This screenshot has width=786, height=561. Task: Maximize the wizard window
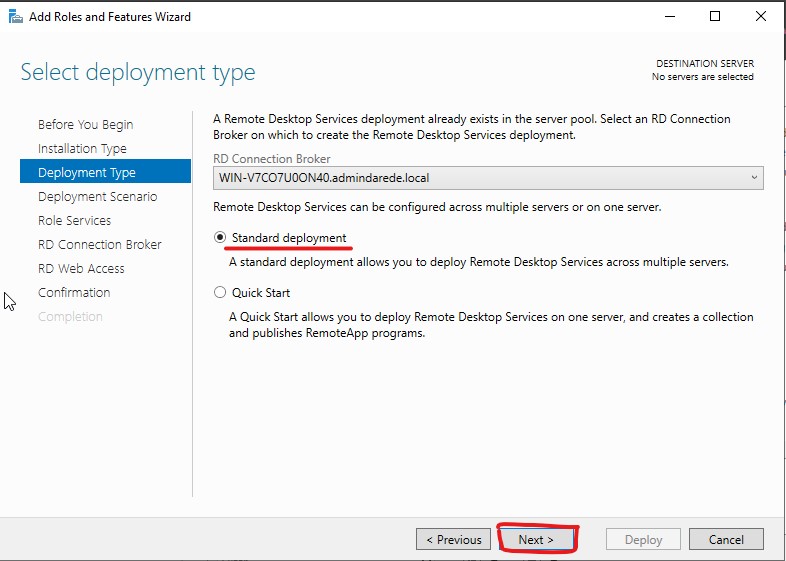[x=715, y=17]
